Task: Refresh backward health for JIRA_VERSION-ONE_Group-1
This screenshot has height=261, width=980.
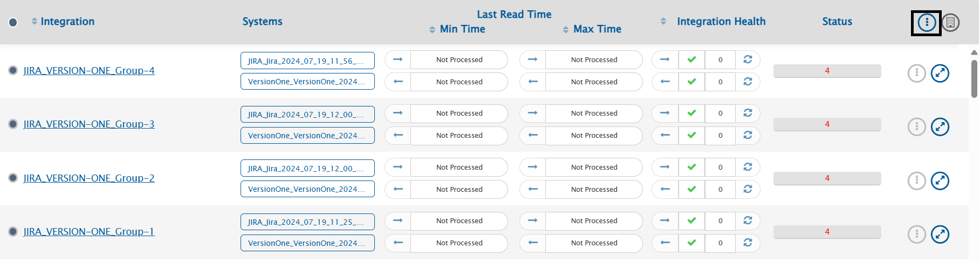Action: pyautogui.click(x=748, y=243)
